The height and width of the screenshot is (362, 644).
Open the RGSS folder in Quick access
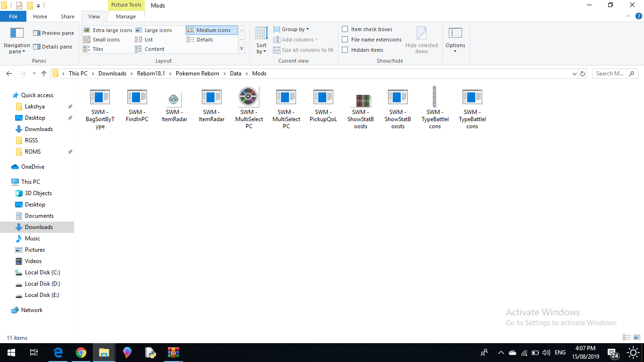coord(31,140)
